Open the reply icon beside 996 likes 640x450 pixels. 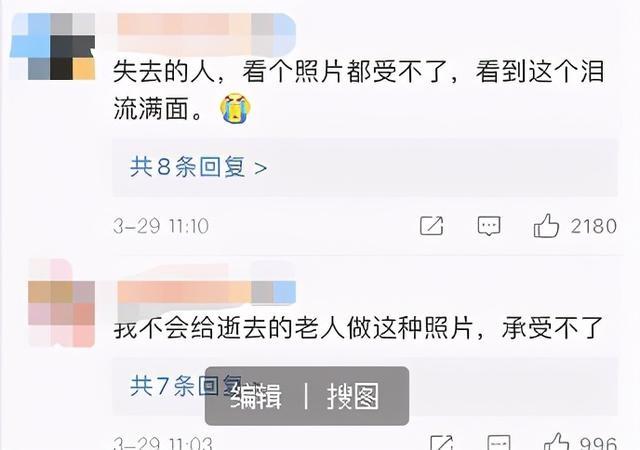coord(499,442)
